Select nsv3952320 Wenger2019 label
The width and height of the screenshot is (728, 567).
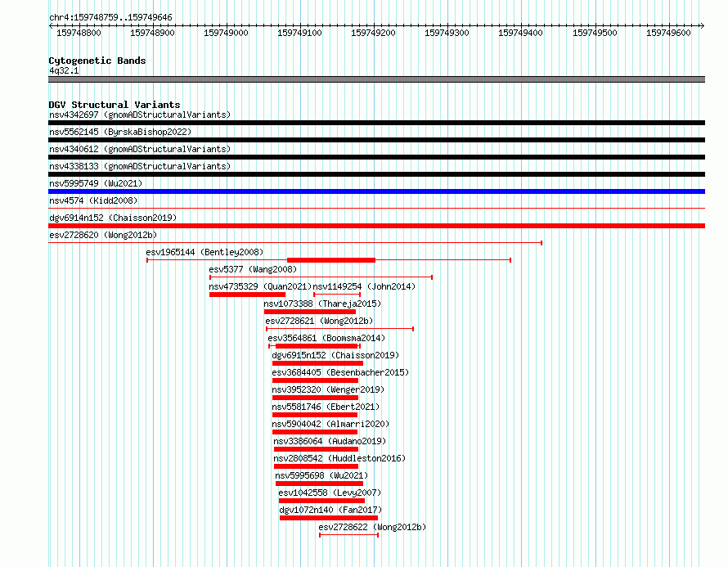point(328,389)
